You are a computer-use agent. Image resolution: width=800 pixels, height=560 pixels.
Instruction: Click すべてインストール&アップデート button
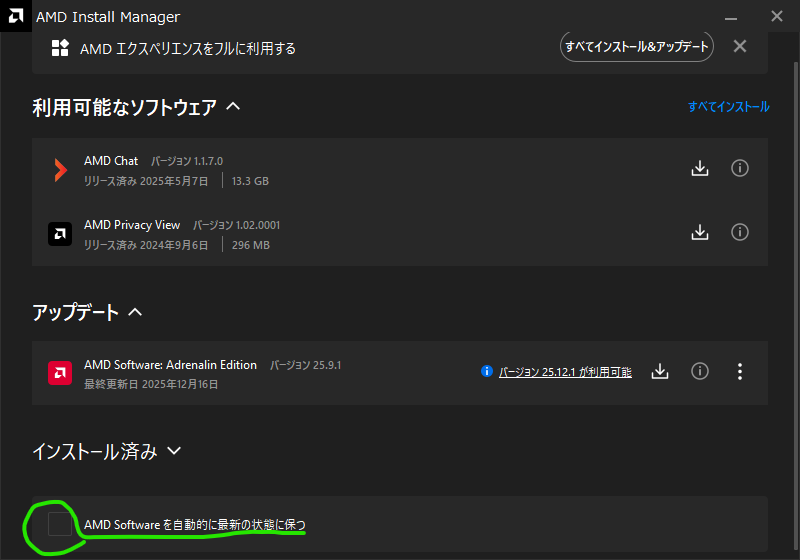(x=637, y=46)
